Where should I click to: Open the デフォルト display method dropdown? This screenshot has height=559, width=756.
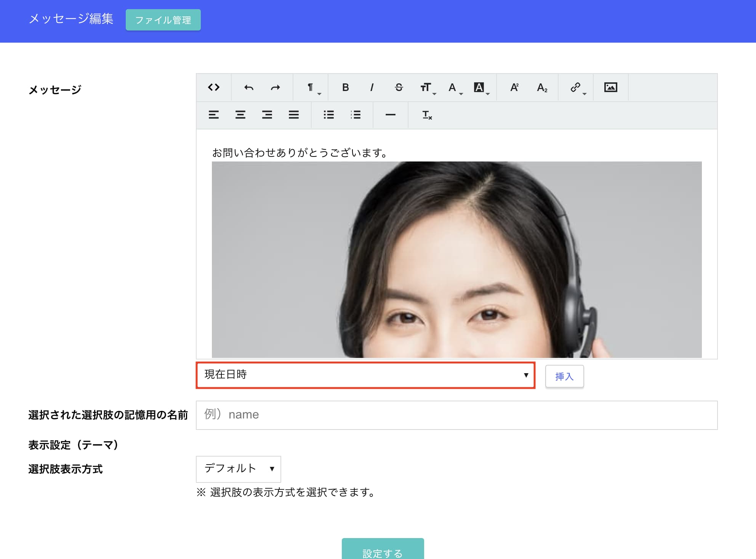239,469
